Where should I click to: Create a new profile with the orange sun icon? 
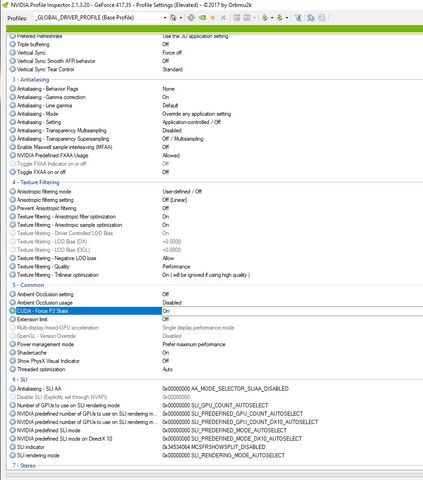point(213,18)
